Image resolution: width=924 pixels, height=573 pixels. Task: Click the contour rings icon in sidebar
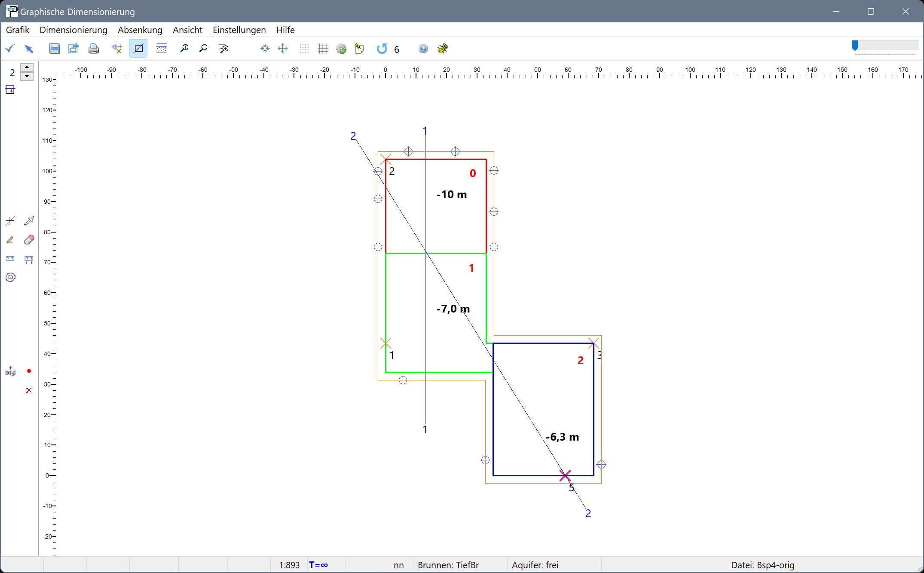coord(10,277)
